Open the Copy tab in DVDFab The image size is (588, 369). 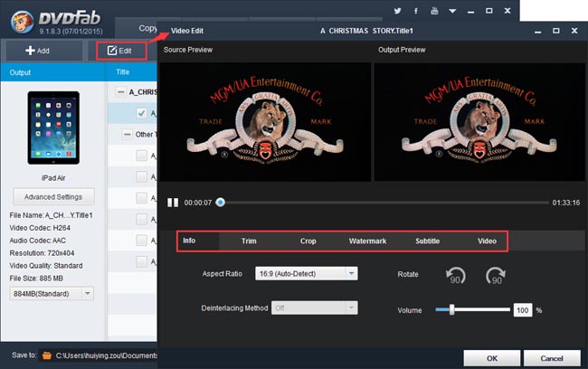147,28
